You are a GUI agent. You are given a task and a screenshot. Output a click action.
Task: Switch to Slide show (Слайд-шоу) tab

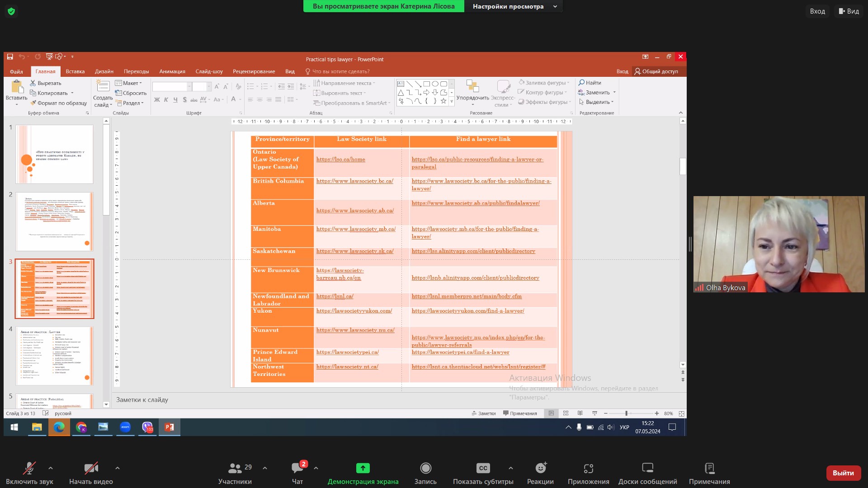click(x=209, y=71)
